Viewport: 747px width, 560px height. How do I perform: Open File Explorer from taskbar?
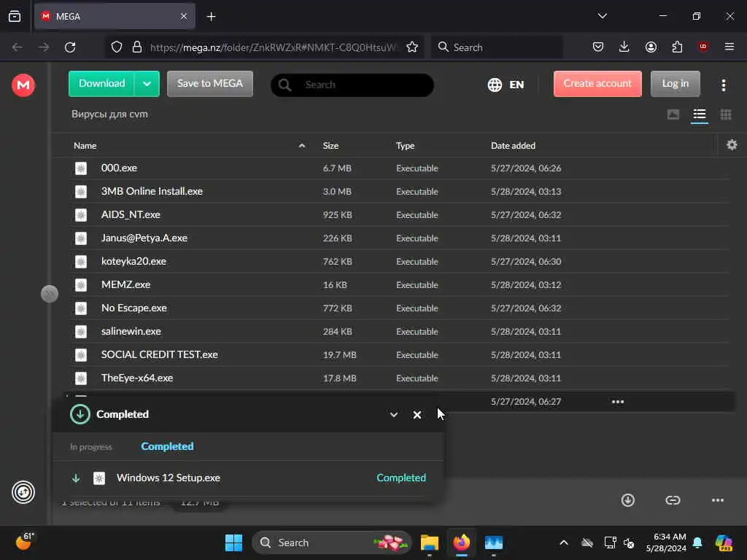click(429, 542)
